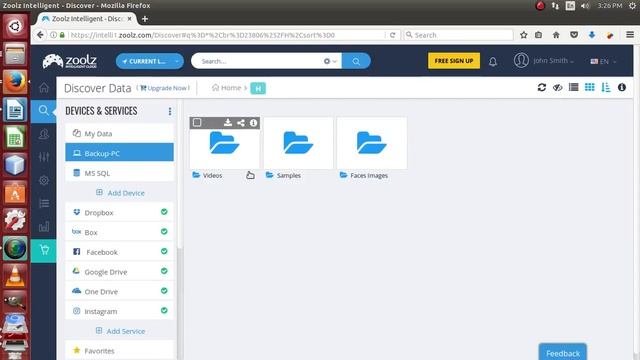Open the notifications bell
640x360 pixels.
tap(493, 62)
